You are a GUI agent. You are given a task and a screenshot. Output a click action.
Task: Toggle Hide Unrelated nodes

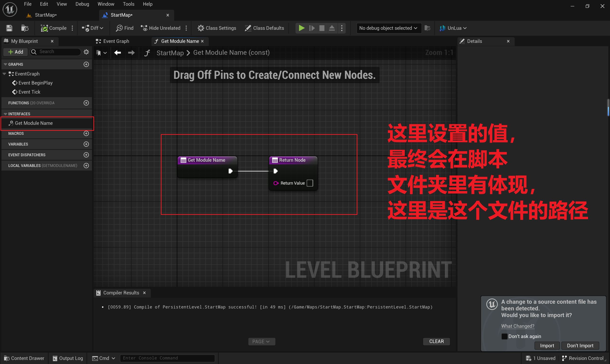coord(161,28)
